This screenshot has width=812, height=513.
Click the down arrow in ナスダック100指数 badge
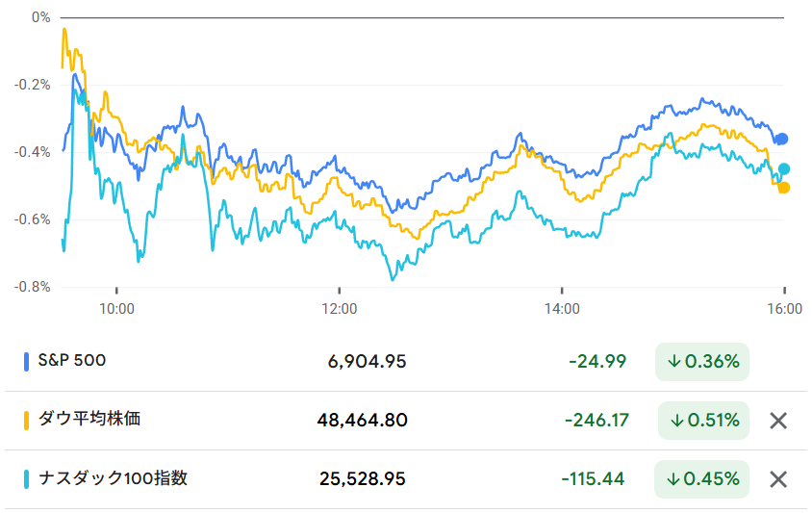pyautogui.click(x=675, y=479)
